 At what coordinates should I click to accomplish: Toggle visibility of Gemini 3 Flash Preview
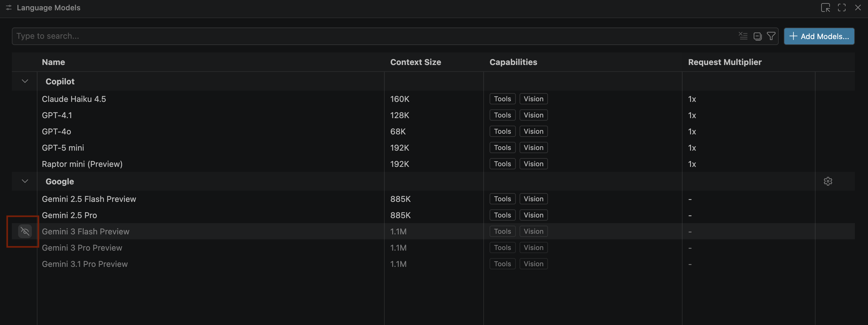click(25, 231)
